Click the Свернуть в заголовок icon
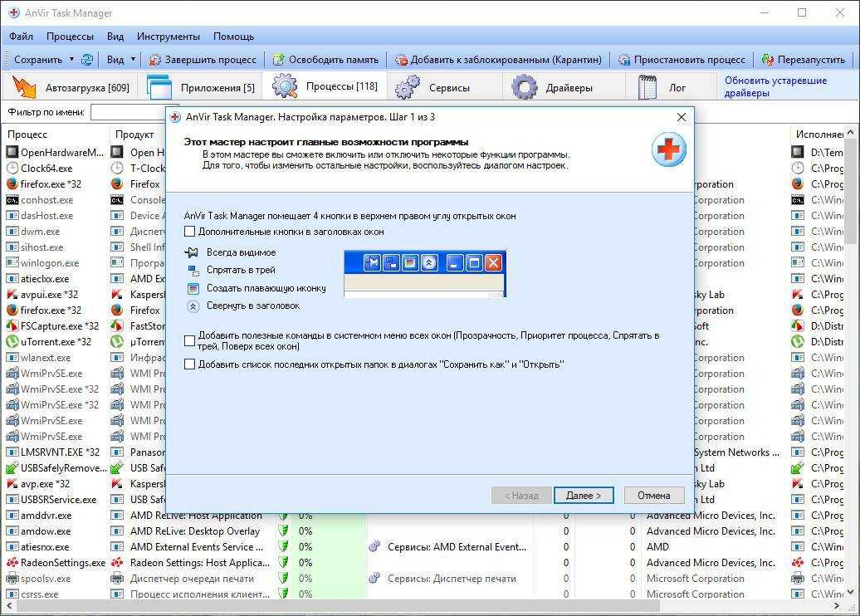860x616 pixels. point(193,306)
